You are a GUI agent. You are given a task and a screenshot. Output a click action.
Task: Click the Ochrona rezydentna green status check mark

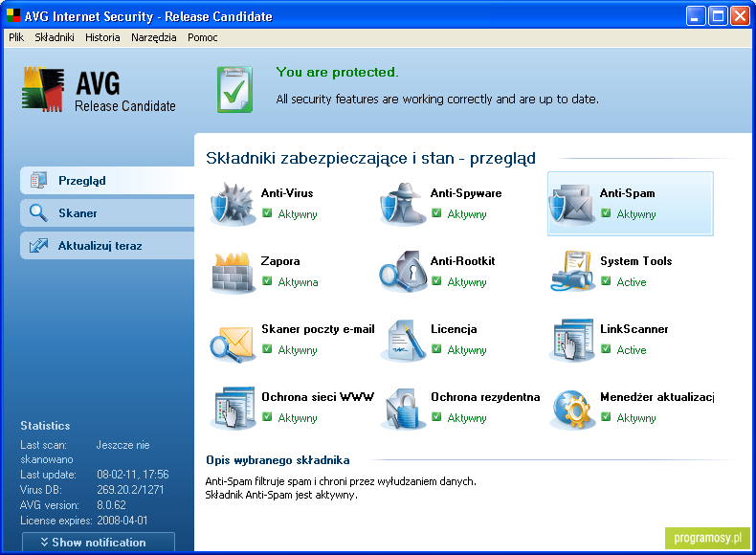coord(436,416)
